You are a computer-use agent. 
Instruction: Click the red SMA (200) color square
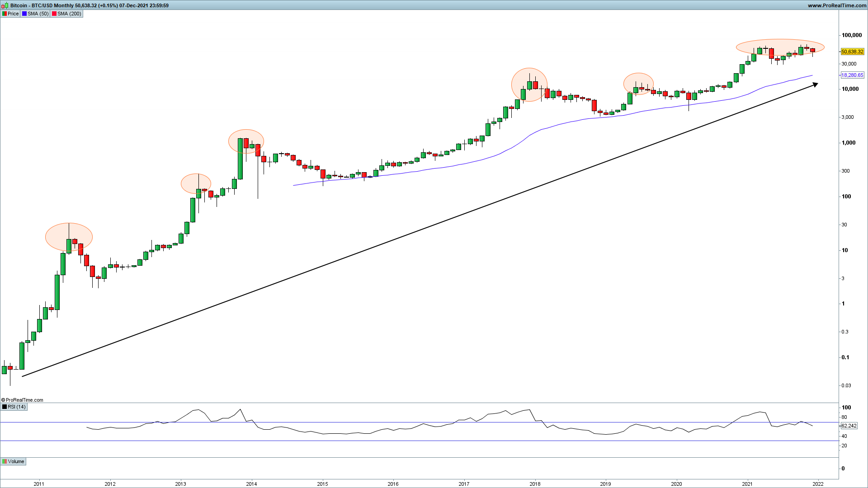click(54, 14)
